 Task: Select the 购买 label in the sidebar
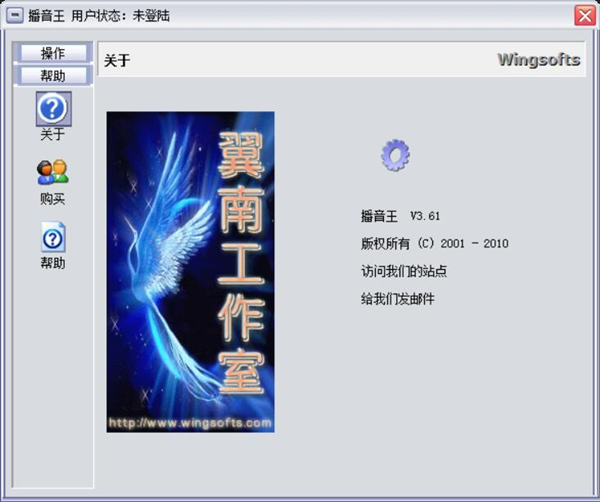(x=53, y=199)
